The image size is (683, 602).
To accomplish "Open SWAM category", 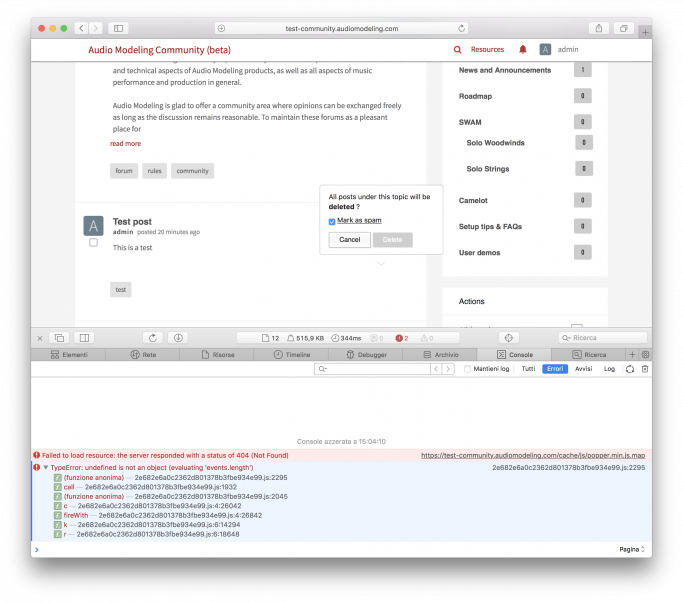I will pos(470,122).
